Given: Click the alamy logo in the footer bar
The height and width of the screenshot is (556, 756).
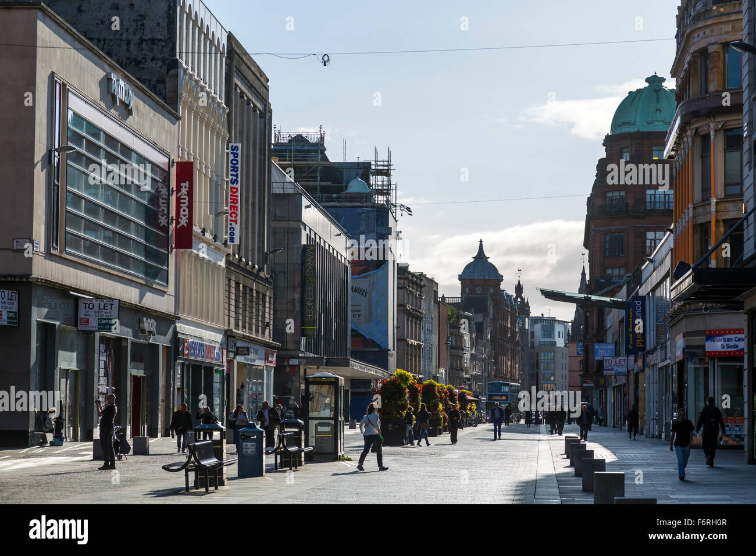Looking at the screenshot, I should (59, 530).
